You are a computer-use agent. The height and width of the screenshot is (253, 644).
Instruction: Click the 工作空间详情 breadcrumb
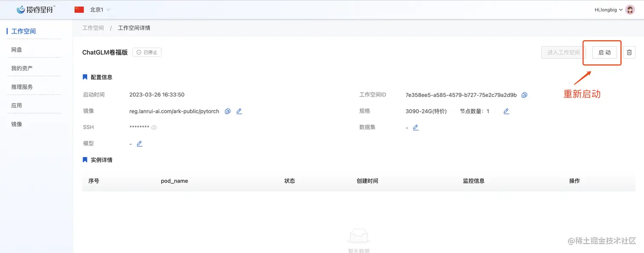(x=134, y=28)
